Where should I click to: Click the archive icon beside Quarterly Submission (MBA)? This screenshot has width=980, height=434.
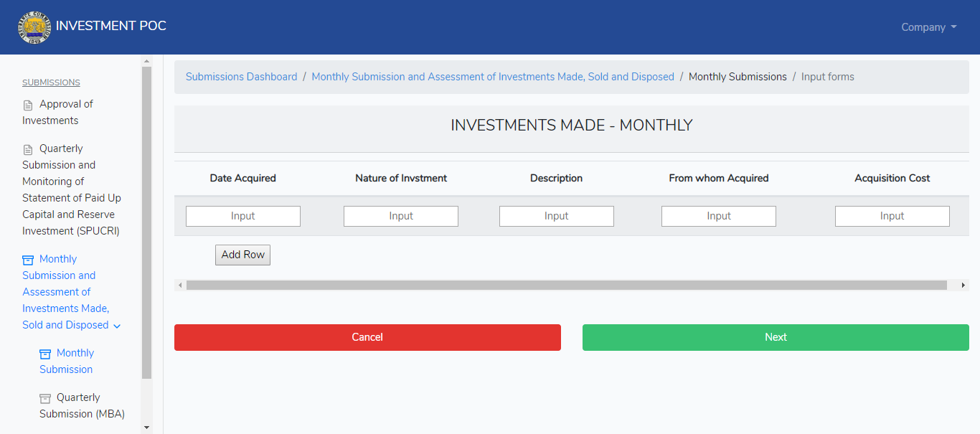pos(45,398)
